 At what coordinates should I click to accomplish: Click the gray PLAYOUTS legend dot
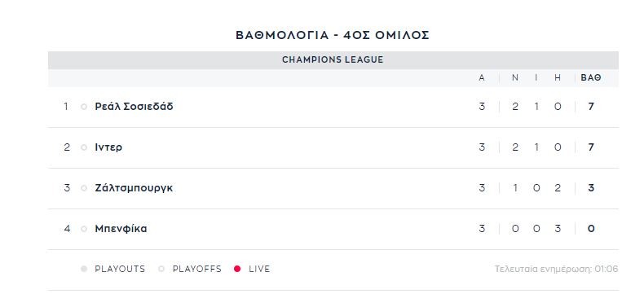click(x=84, y=269)
